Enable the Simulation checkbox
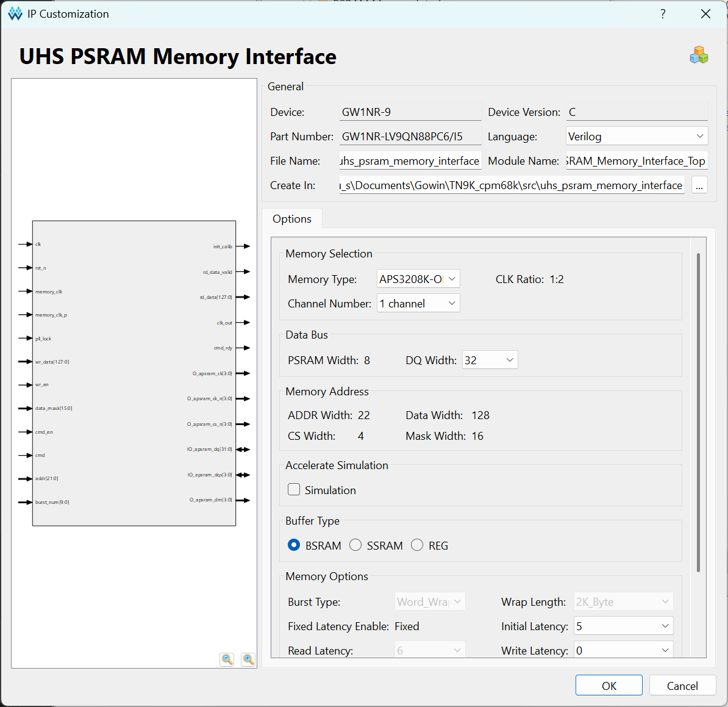Viewport: 728px width, 707px height. [294, 490]
